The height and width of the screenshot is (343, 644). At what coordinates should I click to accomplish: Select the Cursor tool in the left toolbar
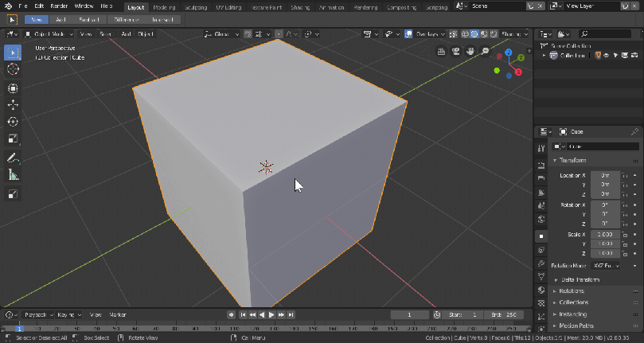click(x=14, y=70)
